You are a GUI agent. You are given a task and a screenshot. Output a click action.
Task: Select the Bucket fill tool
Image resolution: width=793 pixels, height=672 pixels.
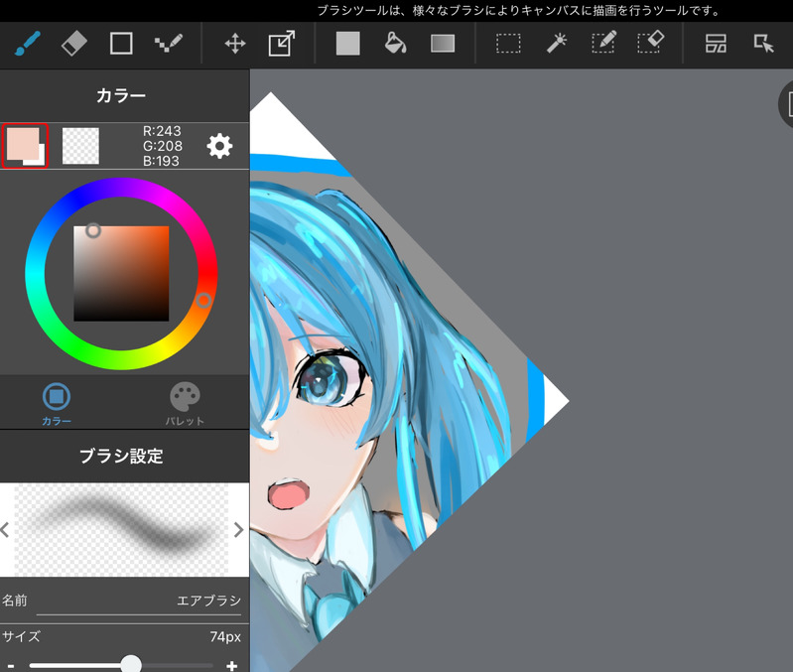tap(395, 44)
